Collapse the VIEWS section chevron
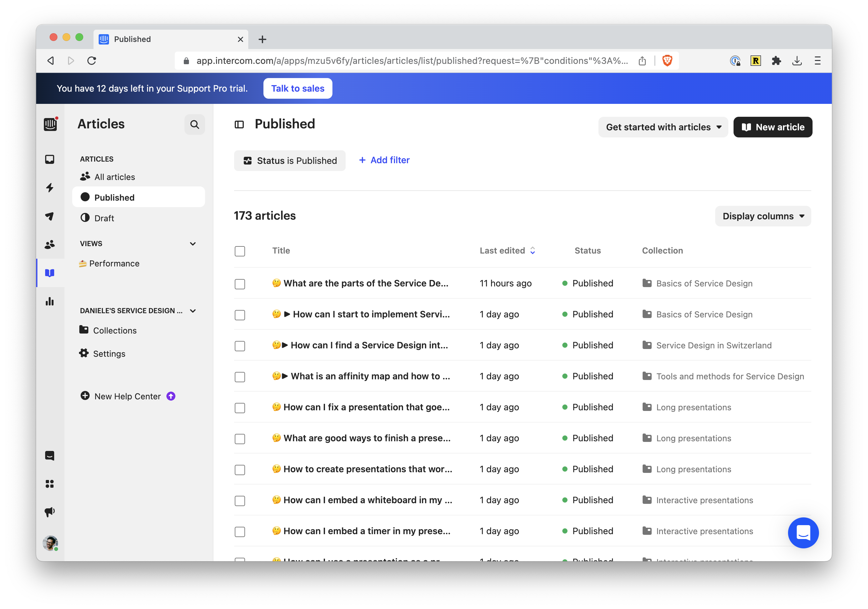 pyautogui.click(x=193, y=244)
